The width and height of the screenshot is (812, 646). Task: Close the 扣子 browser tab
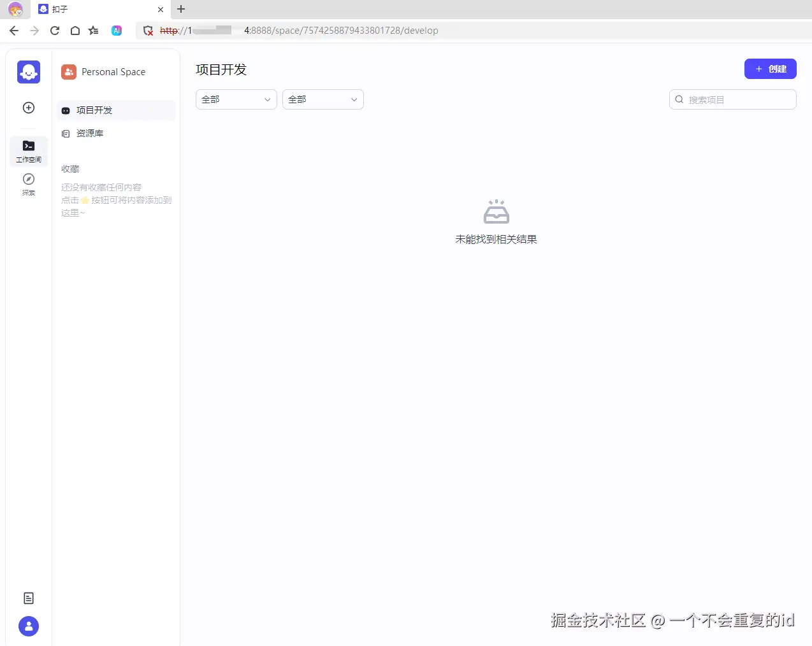click(161, 10)
